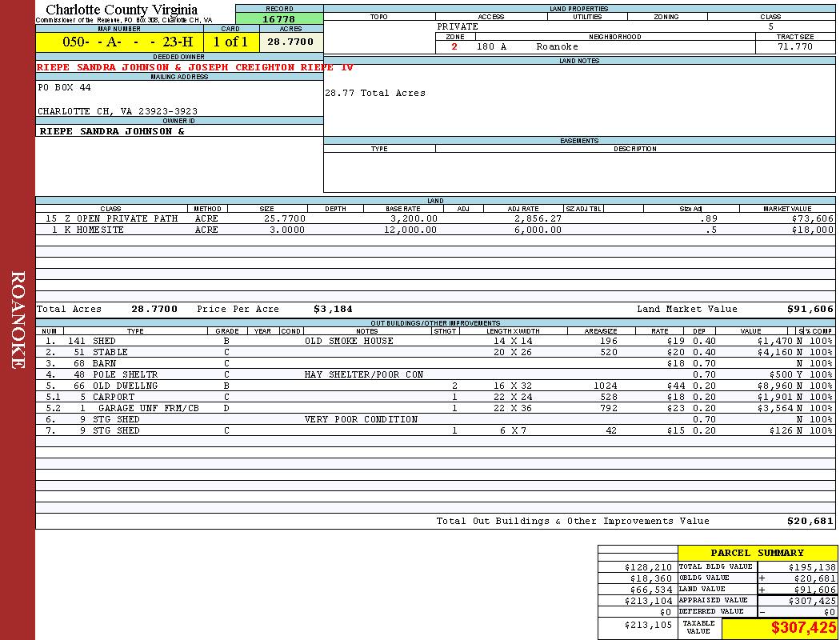
Task: Click the Land Market Value total $91,606
Action: [x=810, y=309]
